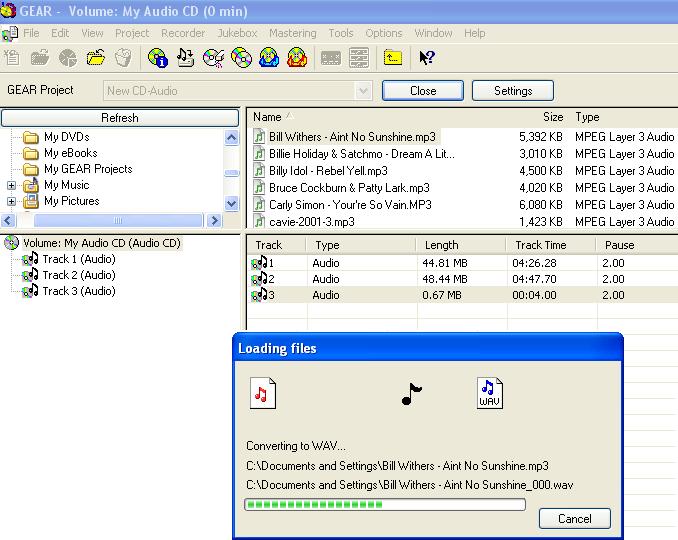
Task: Open the GEAR Project type dropdown
Action: (x=364, y=91)
